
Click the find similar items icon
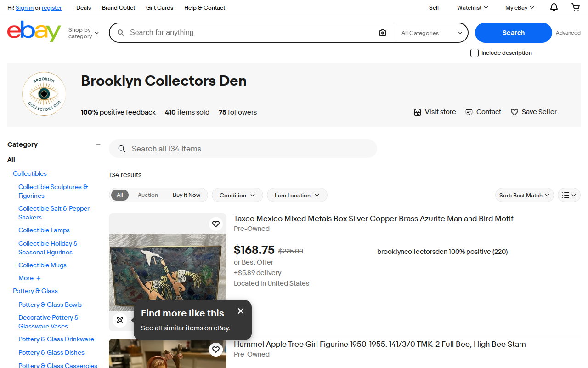(120, 320)
